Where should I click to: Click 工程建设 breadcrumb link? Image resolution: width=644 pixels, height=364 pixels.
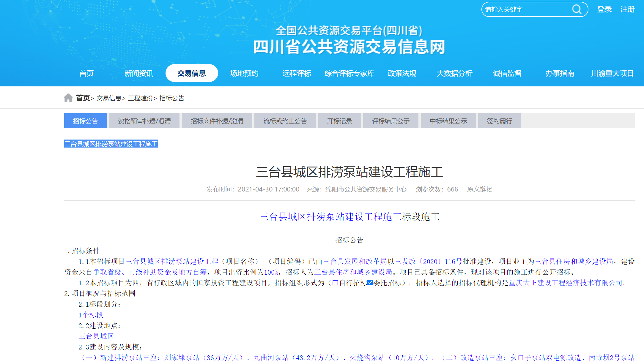pyautogui.click(x=140, y=98)
